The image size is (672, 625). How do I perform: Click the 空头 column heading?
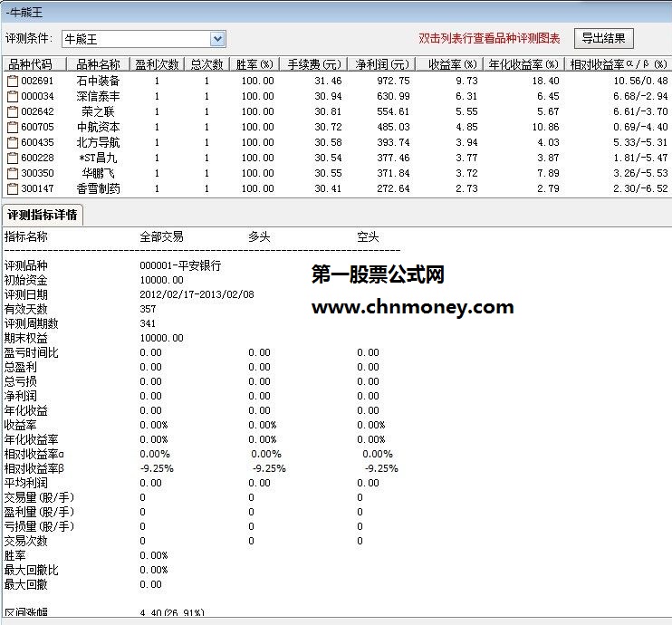click(368, 236)
